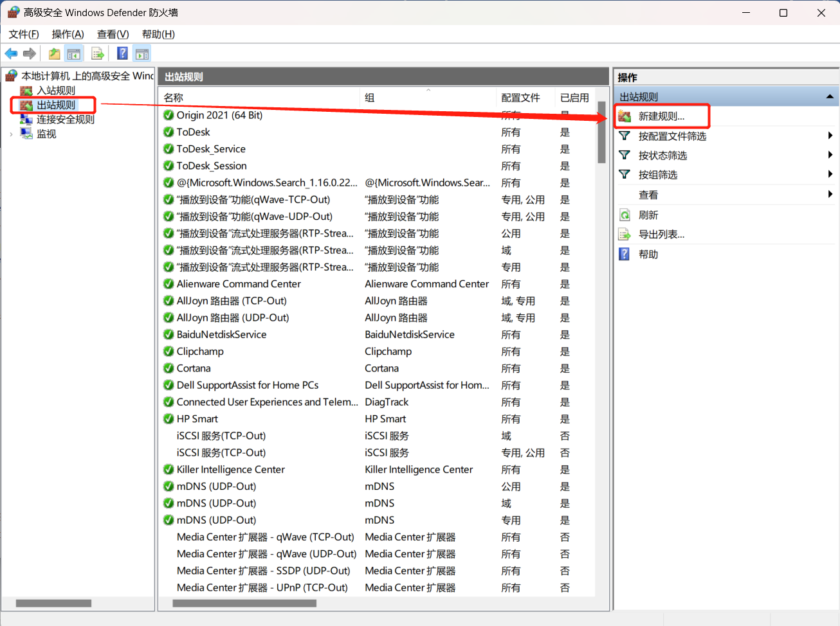This screenshot has width=840, height=626.
Task: Click the tree pane horizontal scrollbar thumb
Action: click(53, 603)
